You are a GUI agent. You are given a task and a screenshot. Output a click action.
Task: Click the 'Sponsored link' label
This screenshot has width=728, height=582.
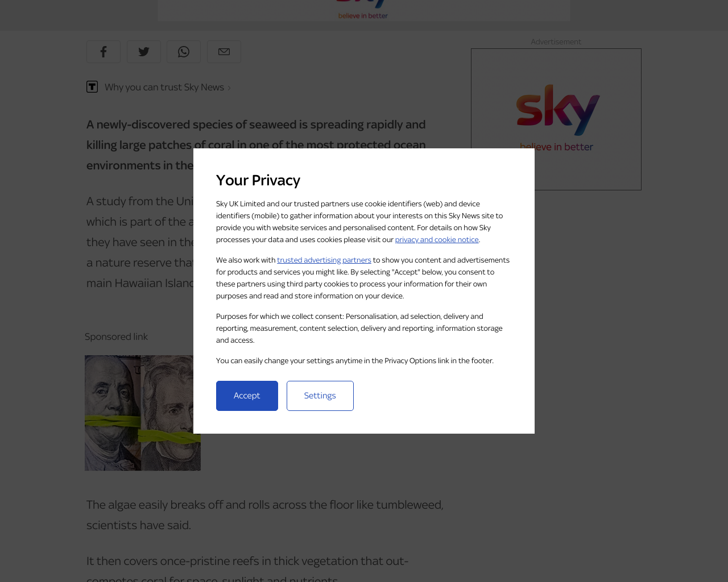click(116, 336)
